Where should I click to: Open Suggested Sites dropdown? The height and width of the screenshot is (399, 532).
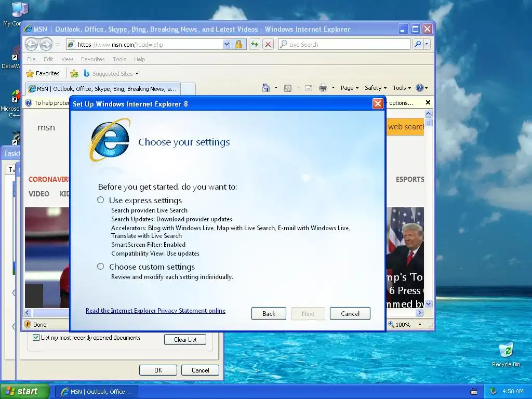tap(111, 73)
